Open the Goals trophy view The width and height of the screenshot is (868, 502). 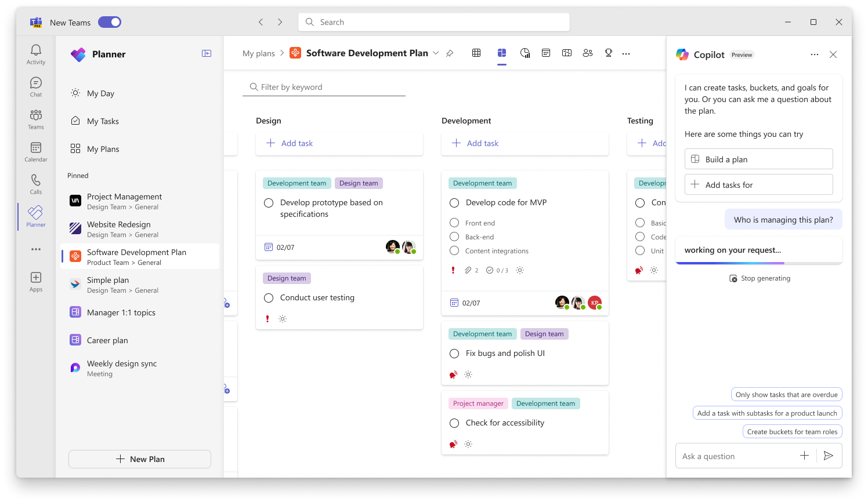click(608, 53)
